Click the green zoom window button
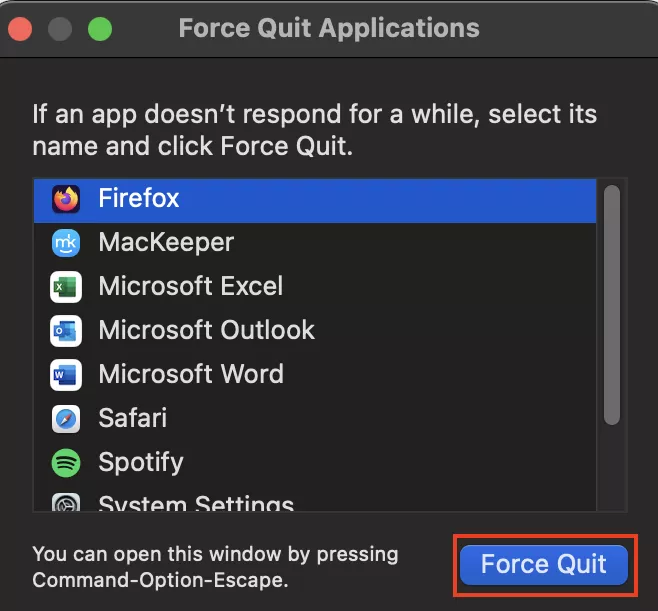 (x=100, y=28)
